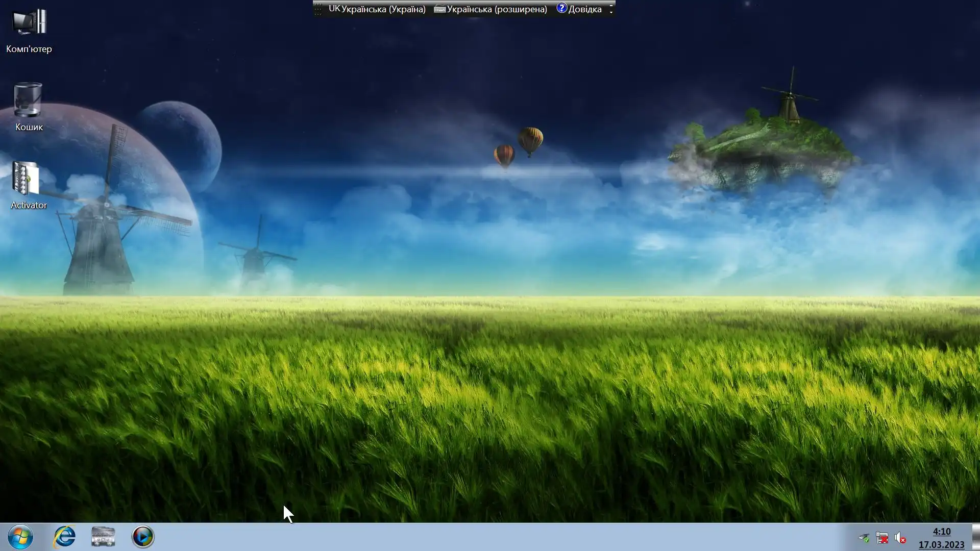Click the blue question mark help icon
This screenshot has width=980, height=551.
coord(561,8)
